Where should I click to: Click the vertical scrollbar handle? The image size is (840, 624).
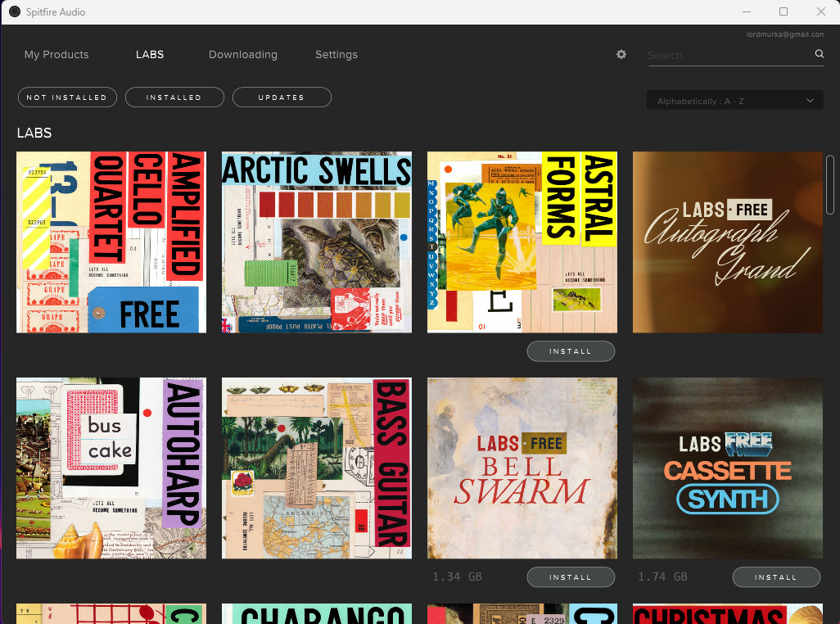[830, 185]
